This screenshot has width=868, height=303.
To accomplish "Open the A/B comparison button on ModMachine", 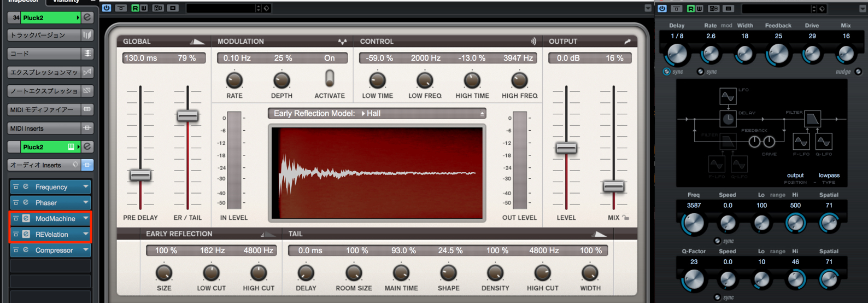I will click(714, 8).
